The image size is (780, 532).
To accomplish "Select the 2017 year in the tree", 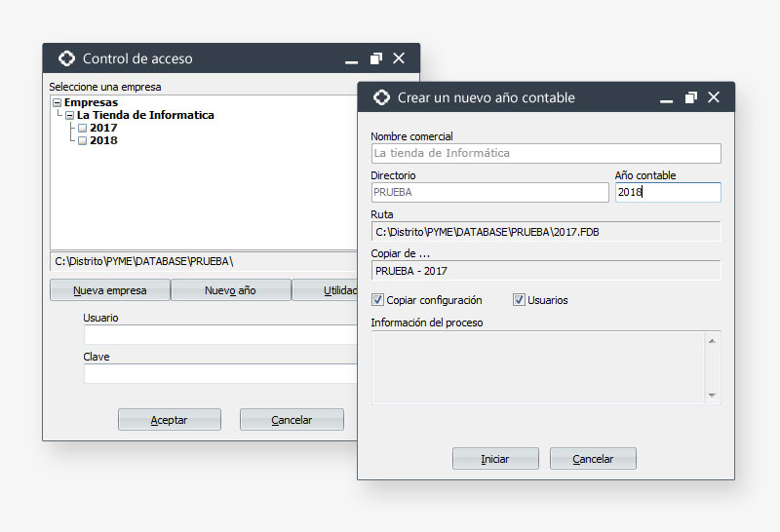I will [102, 128].
